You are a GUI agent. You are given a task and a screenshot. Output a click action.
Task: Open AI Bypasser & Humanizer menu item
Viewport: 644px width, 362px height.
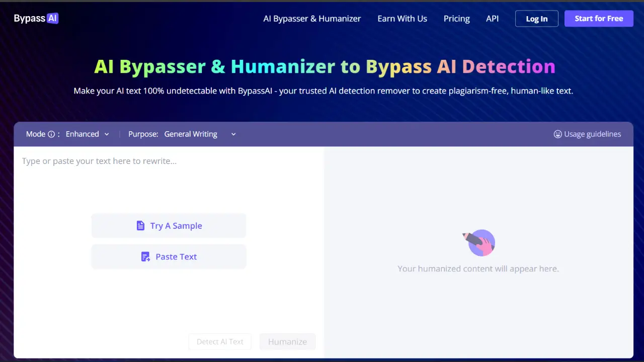312,19
